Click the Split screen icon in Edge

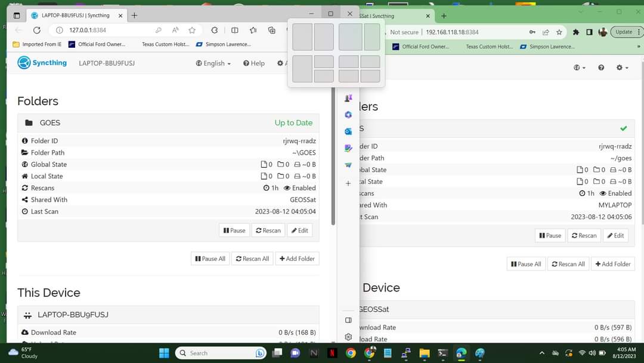click(x=234, y=30)
